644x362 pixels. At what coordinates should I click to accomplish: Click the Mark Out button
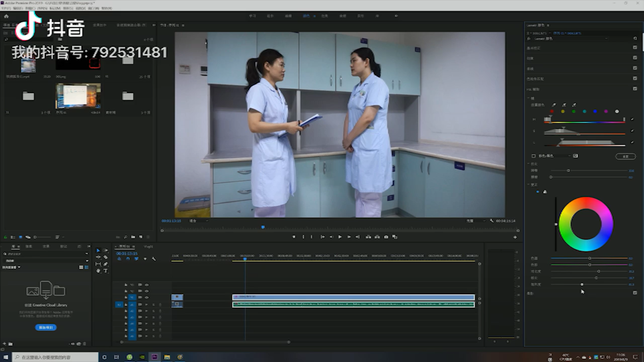tap(311, 237)
